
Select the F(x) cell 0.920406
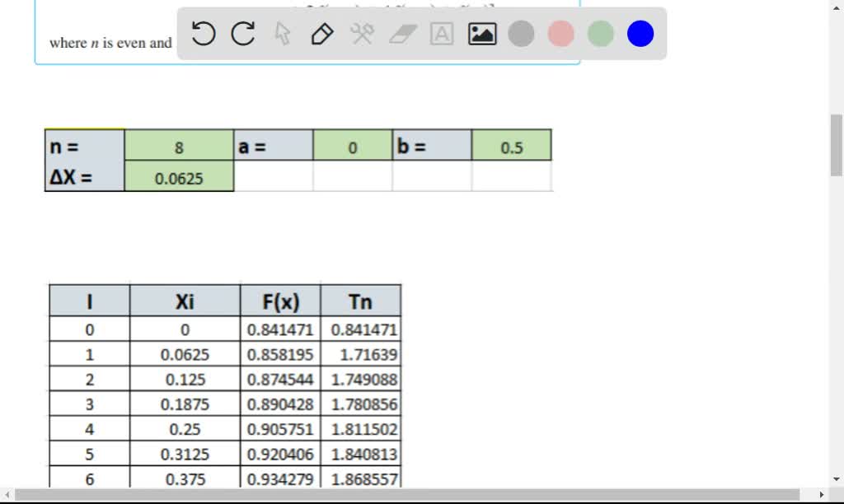pos(280,454)
